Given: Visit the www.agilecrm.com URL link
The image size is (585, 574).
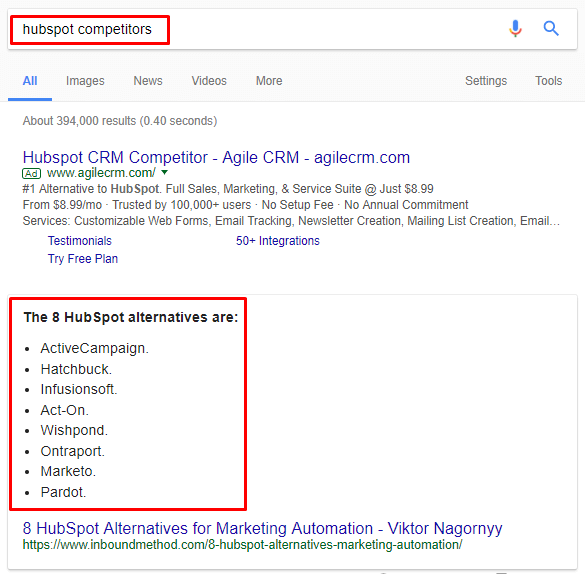Looking at the screenshot, I should point(101,173).
